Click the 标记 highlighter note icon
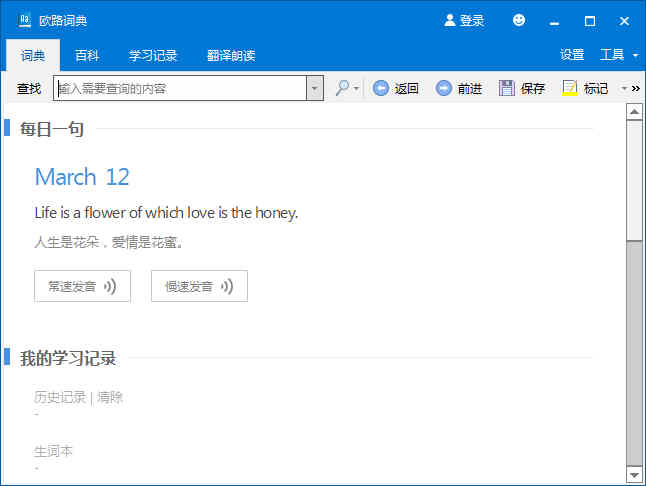The width and height of the screenshot is (646, 486). point(570,88)
